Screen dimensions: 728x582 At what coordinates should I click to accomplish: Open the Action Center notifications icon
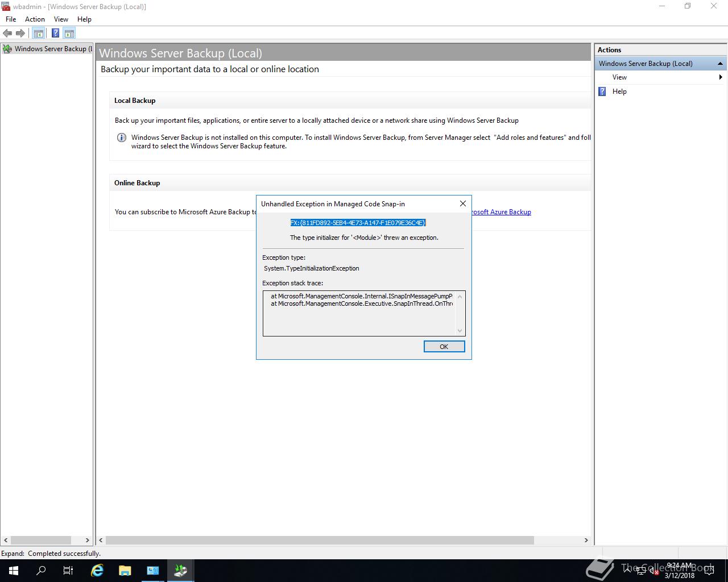tap(709, 571)
